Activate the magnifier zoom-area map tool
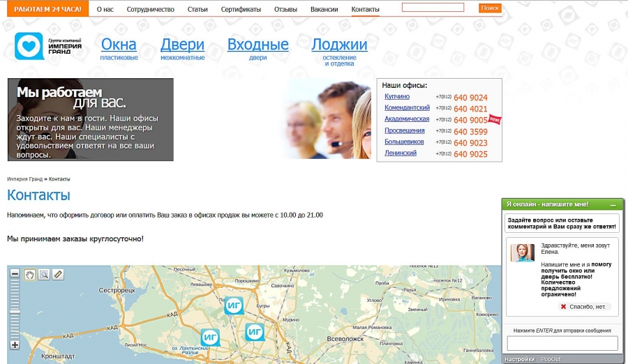This screenshot has height=364, width=628. coord(44,274)
